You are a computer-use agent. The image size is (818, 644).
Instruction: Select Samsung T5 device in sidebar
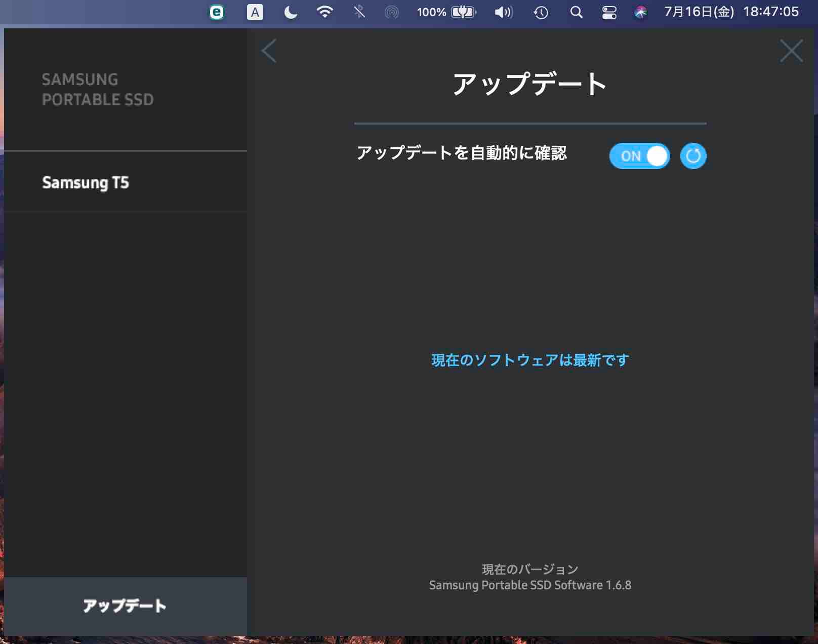coord(86,182)
